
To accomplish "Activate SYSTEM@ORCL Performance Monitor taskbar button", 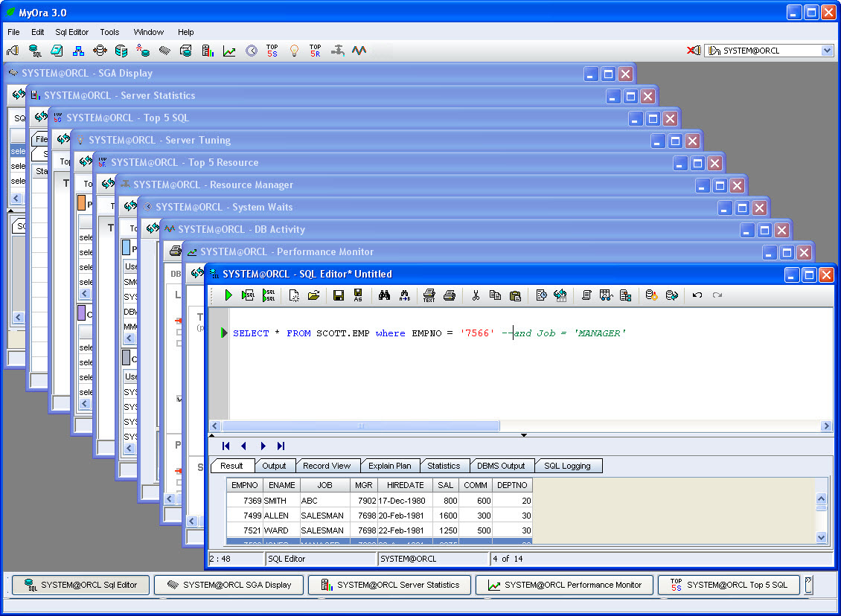I will 564,585.
